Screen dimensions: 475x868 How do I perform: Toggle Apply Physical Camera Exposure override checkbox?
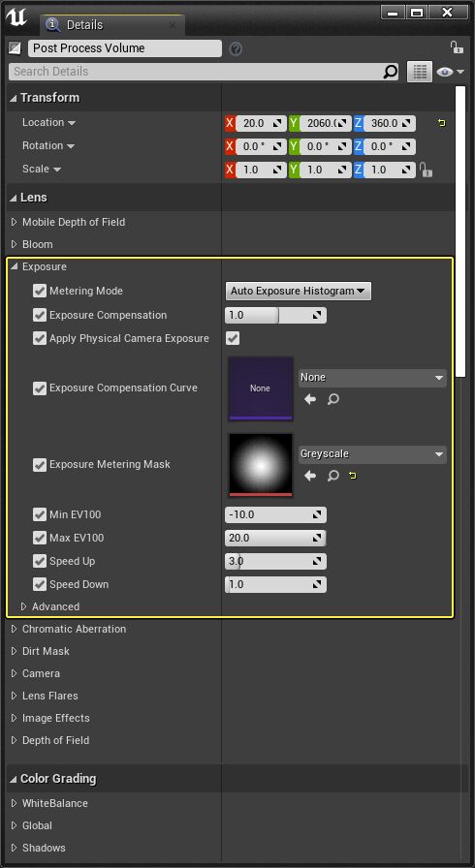(x=40, y=338)
